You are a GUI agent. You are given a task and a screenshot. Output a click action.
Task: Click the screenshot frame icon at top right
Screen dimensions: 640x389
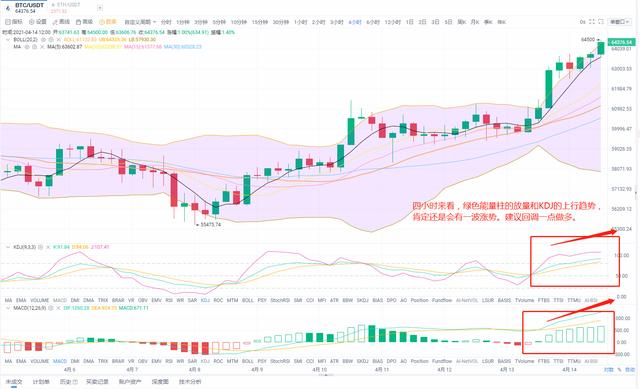pyautogui.click(x=601, y=22)
